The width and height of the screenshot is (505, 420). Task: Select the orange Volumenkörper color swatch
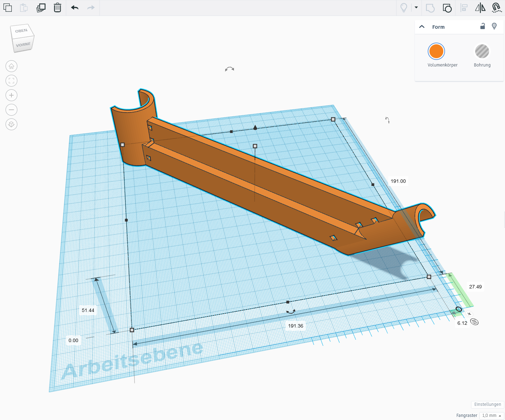click(436, 51)
